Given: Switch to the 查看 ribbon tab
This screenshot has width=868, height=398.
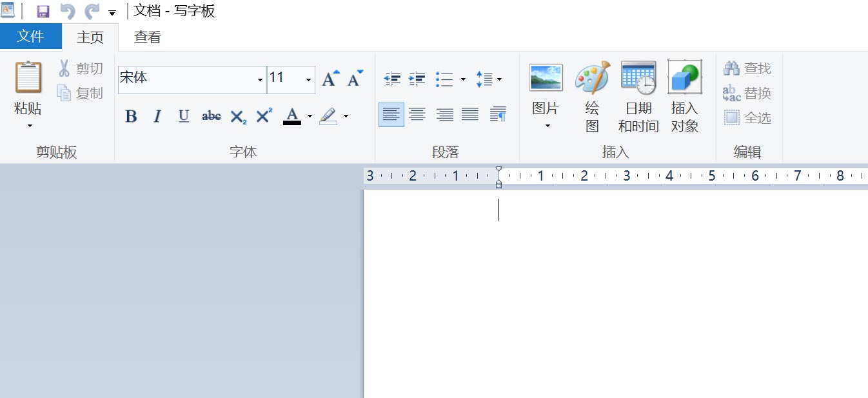Looking at the screenshot, I should click(x=146, y=37).
